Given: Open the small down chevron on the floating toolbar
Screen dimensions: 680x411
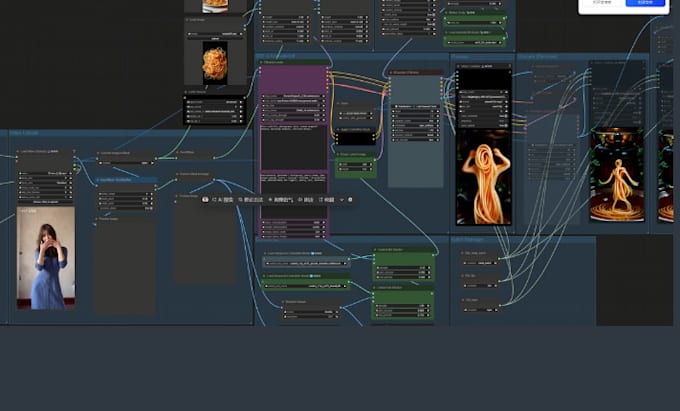Looking at the screenshot, I should (x=342, y=200).
